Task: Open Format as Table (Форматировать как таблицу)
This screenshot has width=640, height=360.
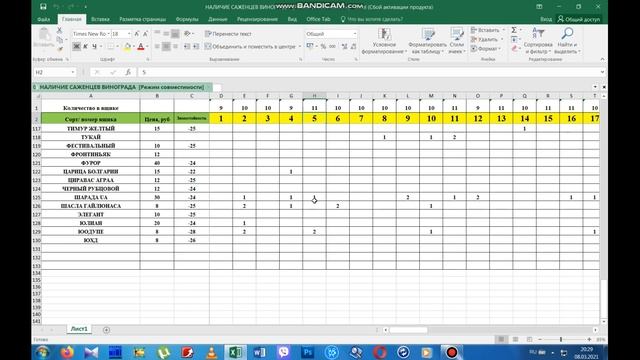Action: (x=427, y=41)
